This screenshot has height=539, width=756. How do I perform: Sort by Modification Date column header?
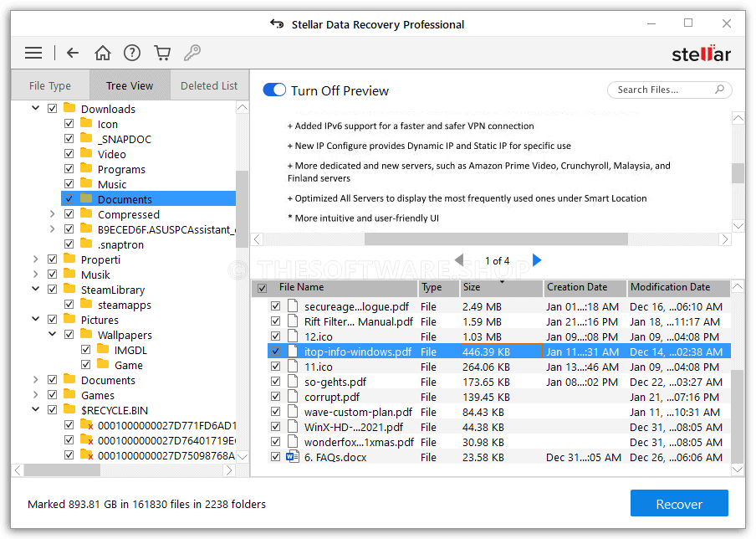point(678,288)
